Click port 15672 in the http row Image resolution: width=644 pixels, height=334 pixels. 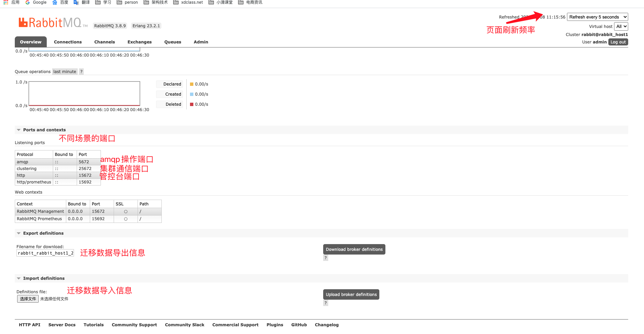(85, 175)
